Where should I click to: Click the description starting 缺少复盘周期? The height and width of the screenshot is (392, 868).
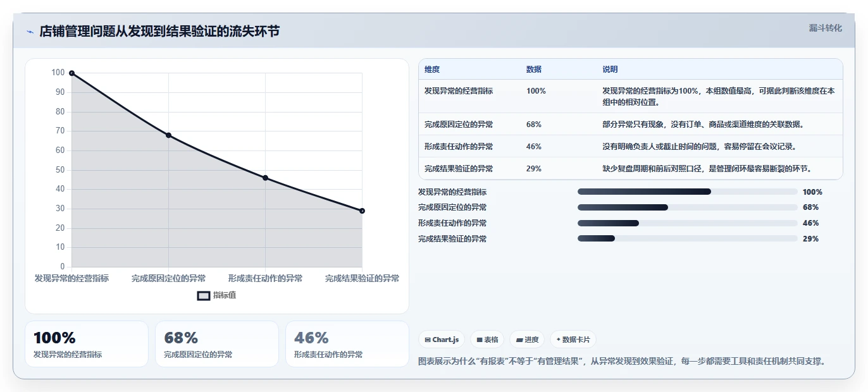click(x=707, y=169)
